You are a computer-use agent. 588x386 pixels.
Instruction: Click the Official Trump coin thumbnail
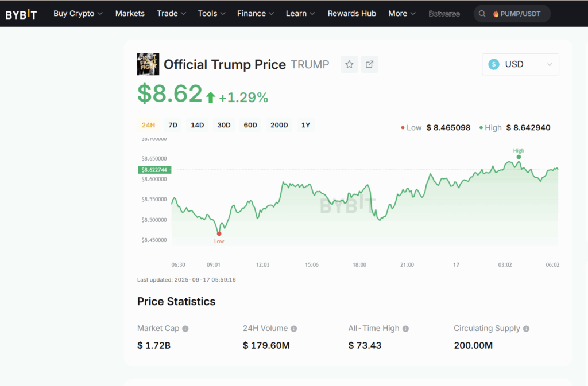coord(148,64)
